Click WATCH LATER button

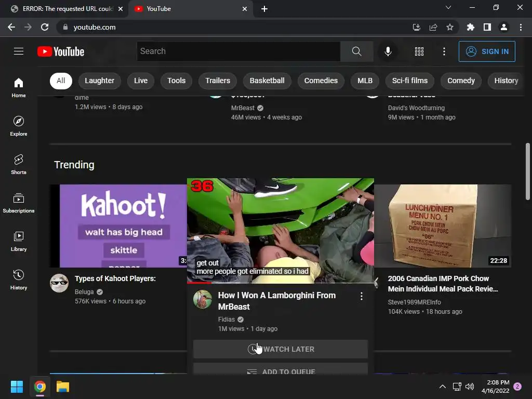click(280, 349)
